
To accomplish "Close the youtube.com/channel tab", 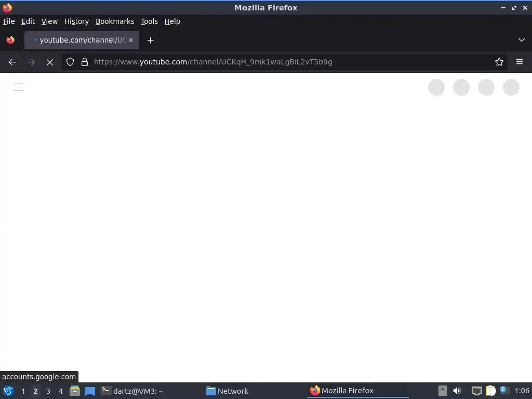I will click(x=131, y=40).
